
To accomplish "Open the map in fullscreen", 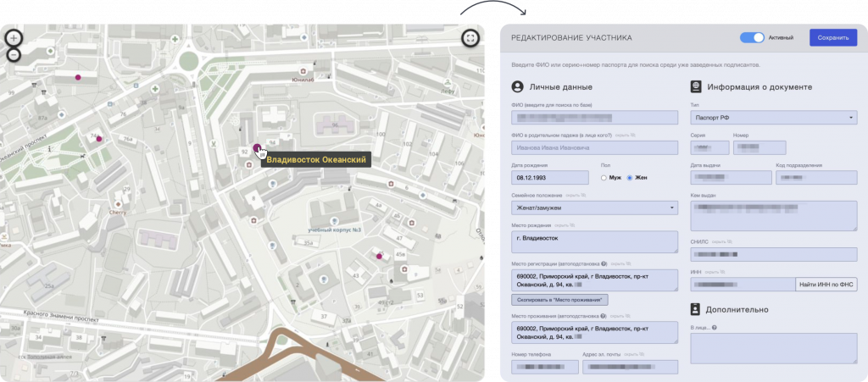I will pos(470,38).
